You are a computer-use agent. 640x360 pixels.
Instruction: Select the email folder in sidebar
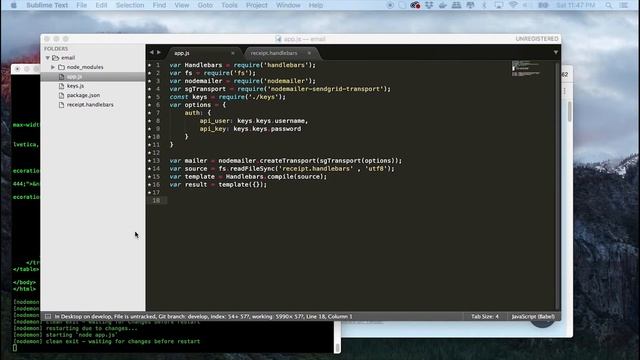pyautogui.click(x=68, y=58)
